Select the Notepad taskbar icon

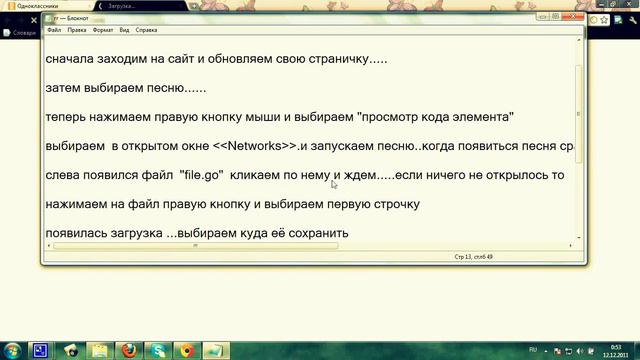pyautogui.click(x=216, y=351)
